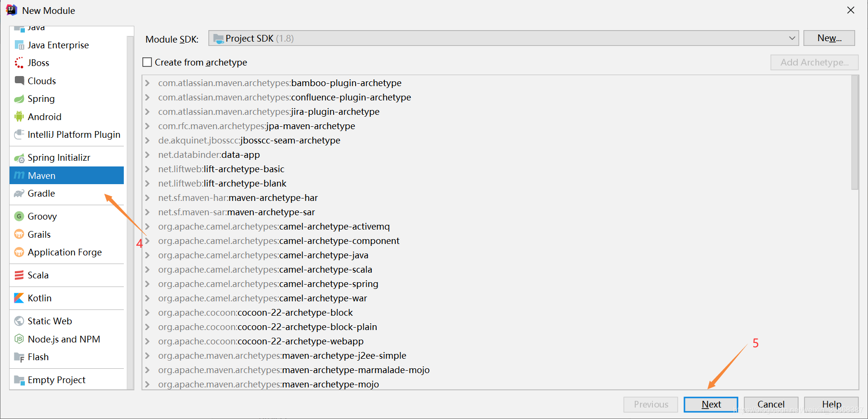
Task: Expand bamboo-plugin-archetype node
Action: (148, 83)
